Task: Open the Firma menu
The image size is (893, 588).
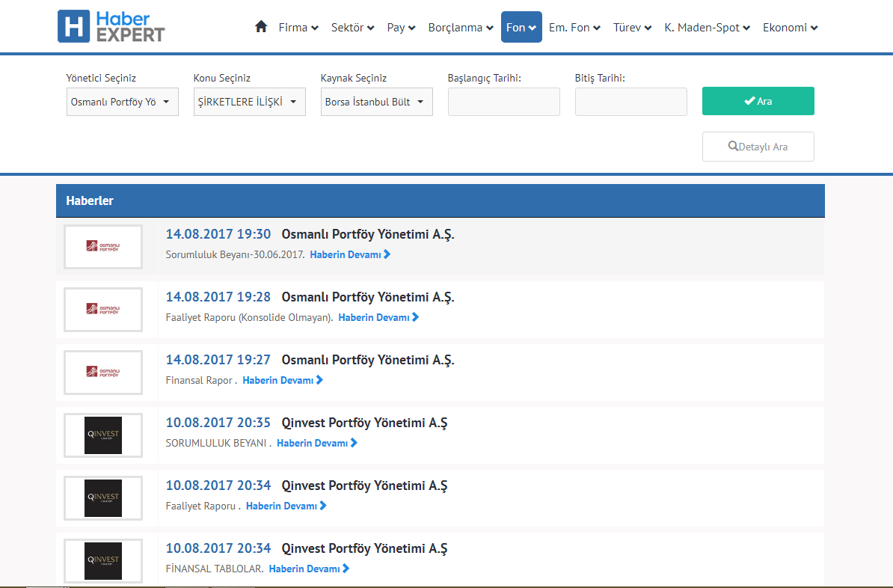Action: pyautogui.click(x=298, y=28)
